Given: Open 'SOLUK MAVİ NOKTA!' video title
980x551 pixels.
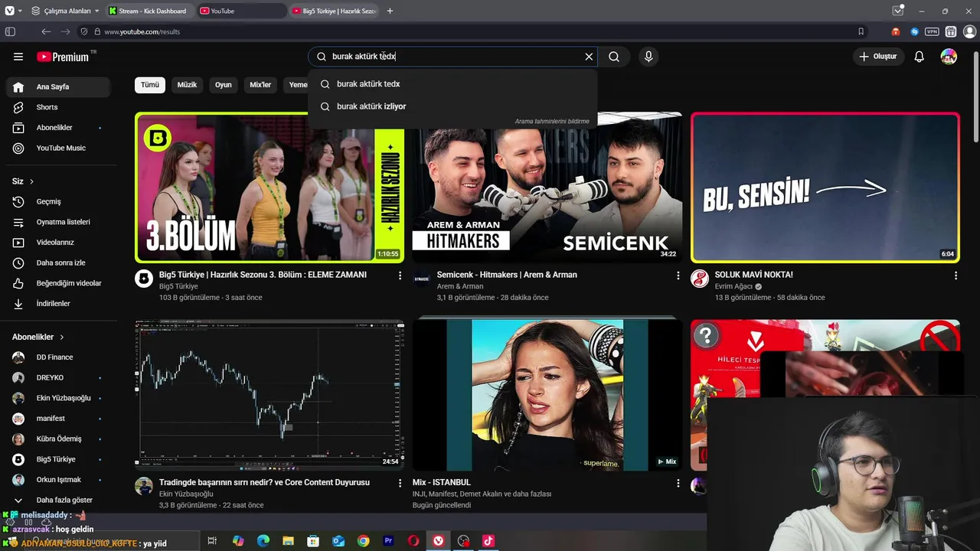Looking at the screenshot, I should [x=753, y=275].
